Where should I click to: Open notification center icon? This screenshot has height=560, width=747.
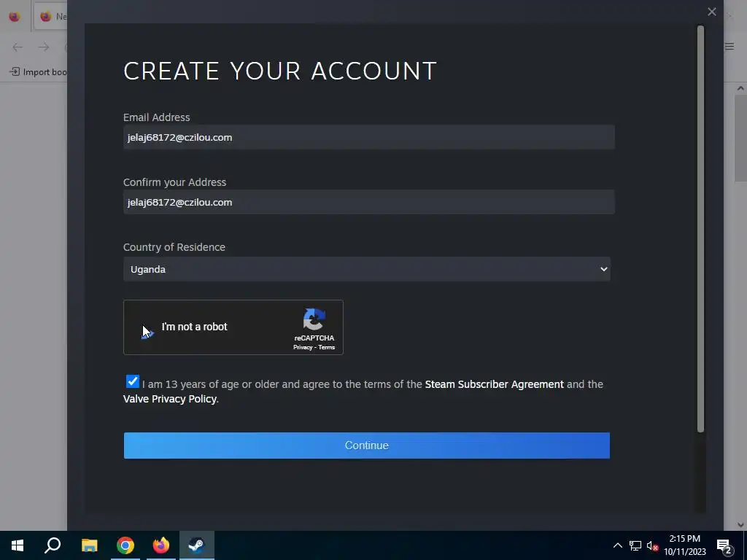tap(724, 546)
